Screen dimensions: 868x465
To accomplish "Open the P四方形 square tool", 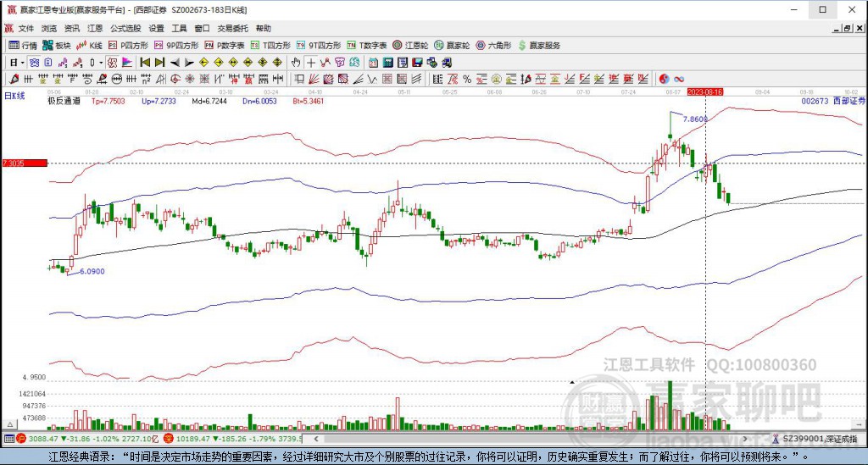I will (129, 46).
